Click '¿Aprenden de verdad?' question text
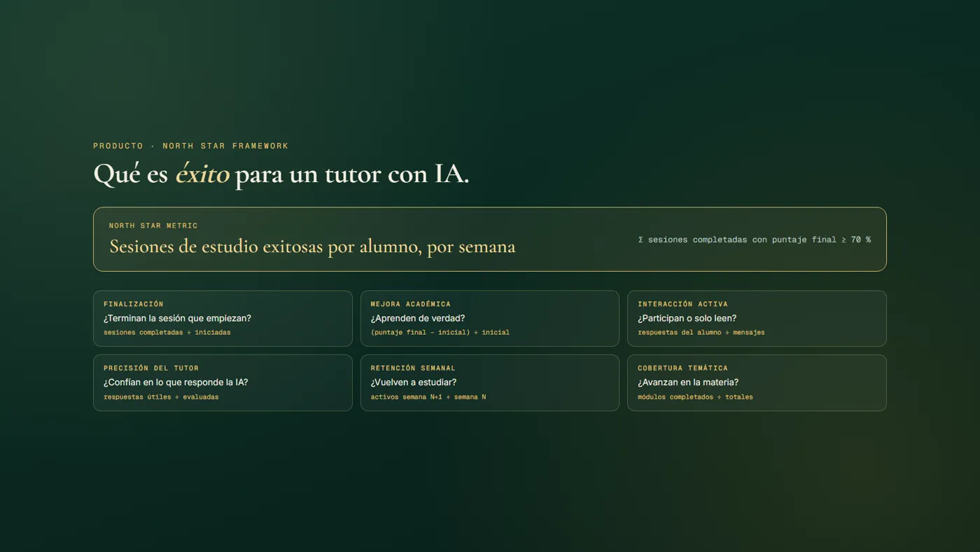 [418, 318]
